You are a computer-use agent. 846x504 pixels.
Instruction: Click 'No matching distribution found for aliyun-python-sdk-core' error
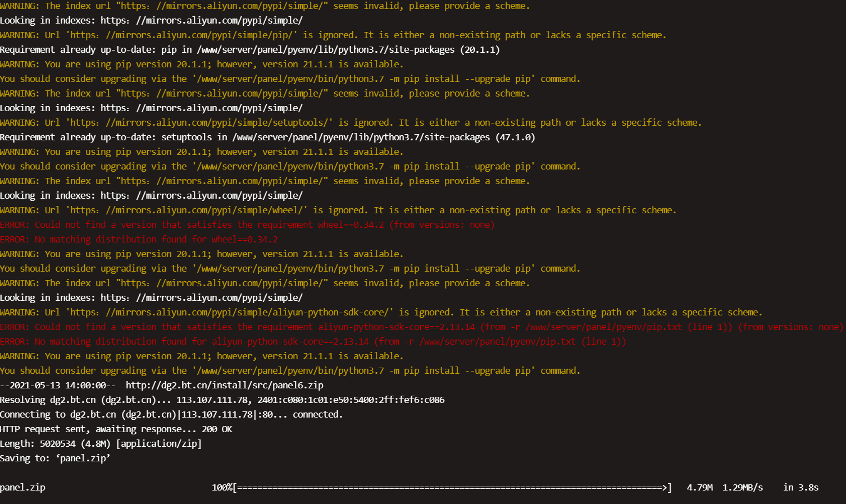click(313, 341)
